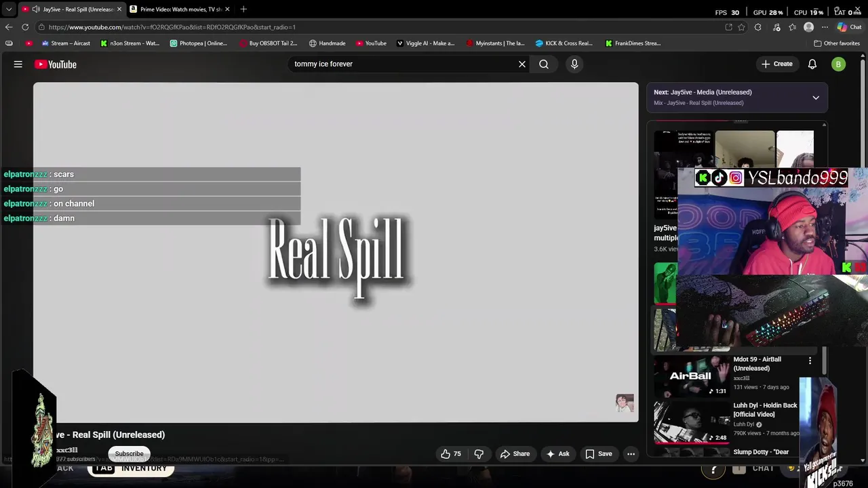The height and width of the screenshot is (488, 868).
Task: Open n3on Stream bookmark
Action: pos(130,43)
